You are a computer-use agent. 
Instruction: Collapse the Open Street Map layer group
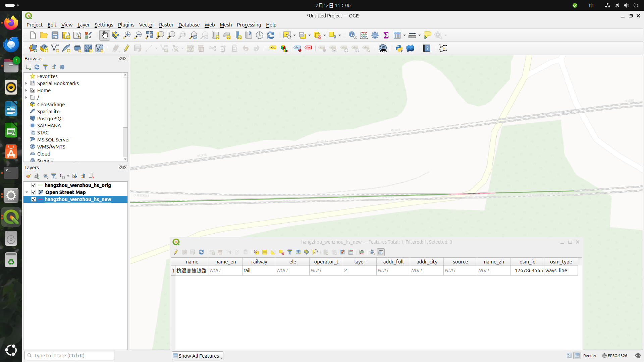tap(27, 192)
